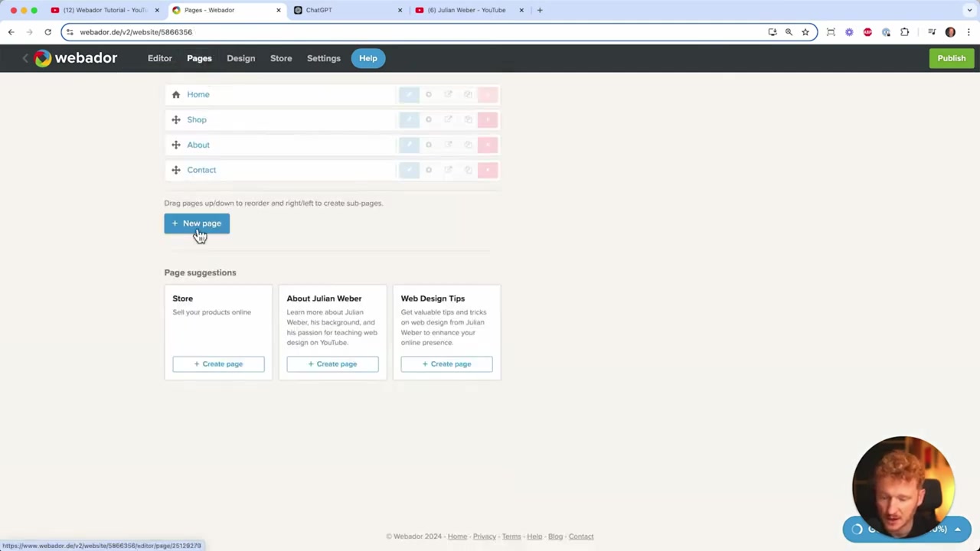
Task: Open the Settings menu item
Action: tap(324, 58)
